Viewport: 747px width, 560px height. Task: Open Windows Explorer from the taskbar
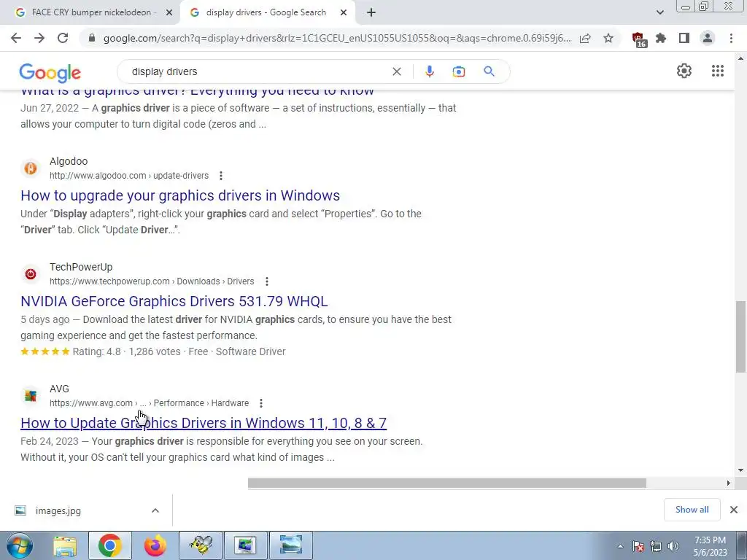coord(65,545)
